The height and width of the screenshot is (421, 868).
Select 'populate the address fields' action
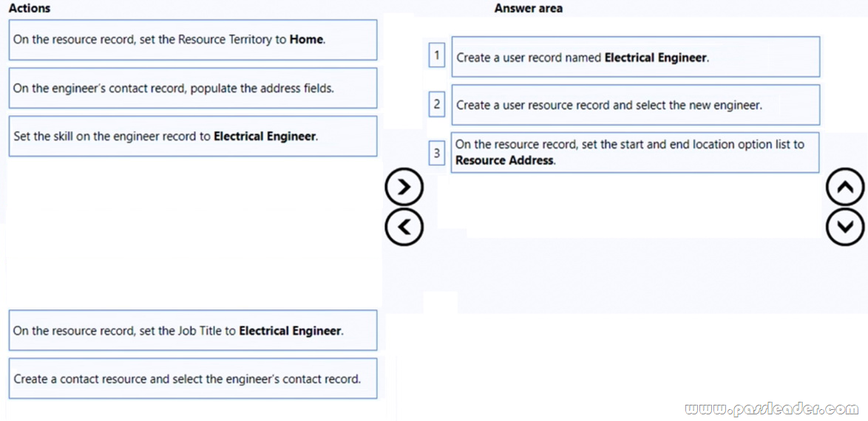(x=192, y=89)
